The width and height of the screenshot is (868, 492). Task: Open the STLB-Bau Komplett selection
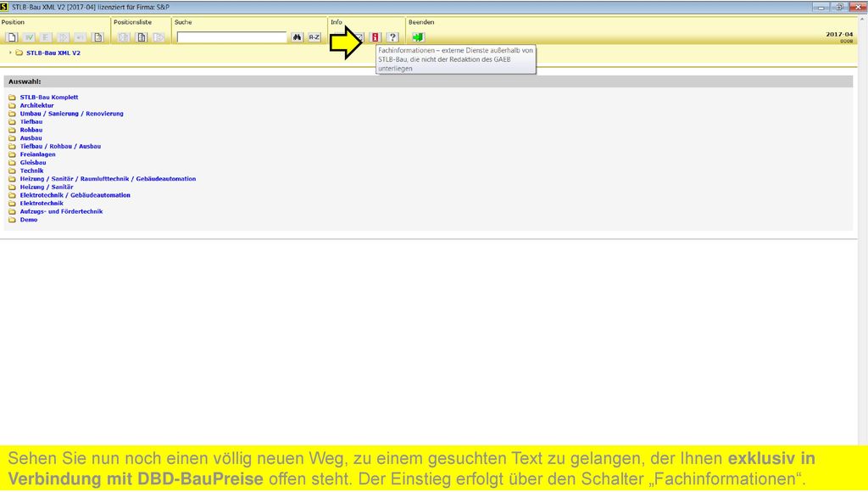tap(49, 97)
